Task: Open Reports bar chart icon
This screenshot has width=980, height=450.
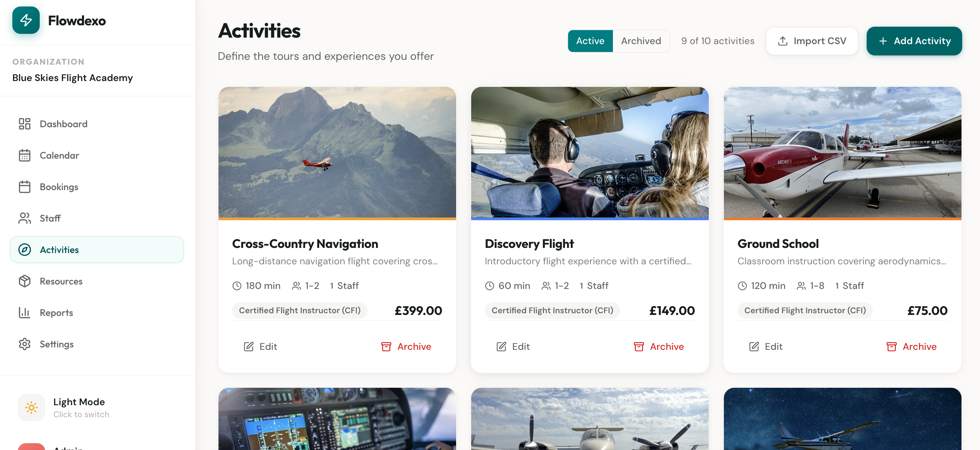Action: pyautogui.click(x=25, y=313)
